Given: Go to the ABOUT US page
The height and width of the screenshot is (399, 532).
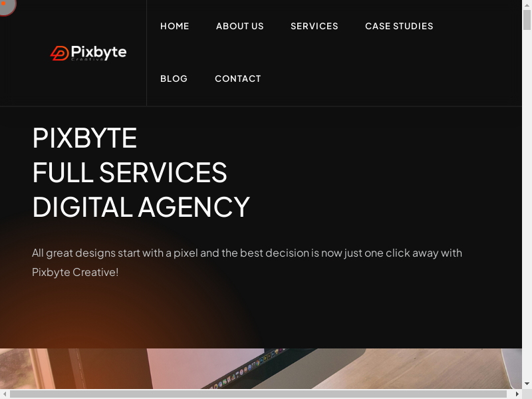Looking at the screenshot, I should 240,26.
